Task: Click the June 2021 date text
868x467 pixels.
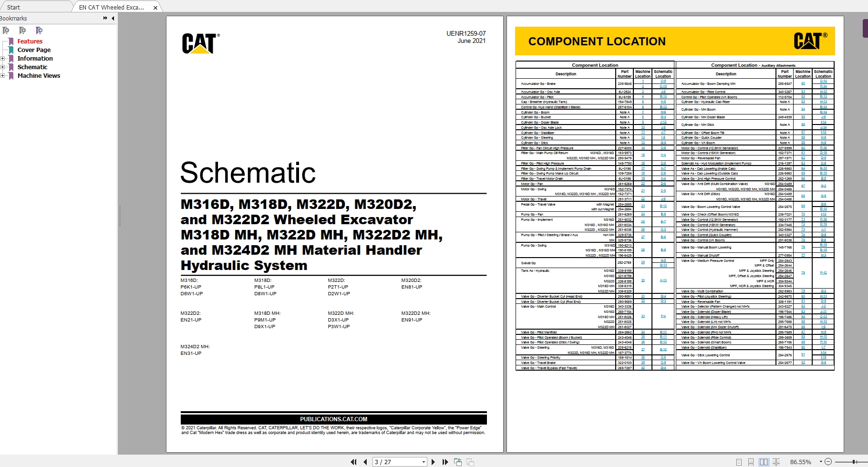Action: tap(472, 41)
